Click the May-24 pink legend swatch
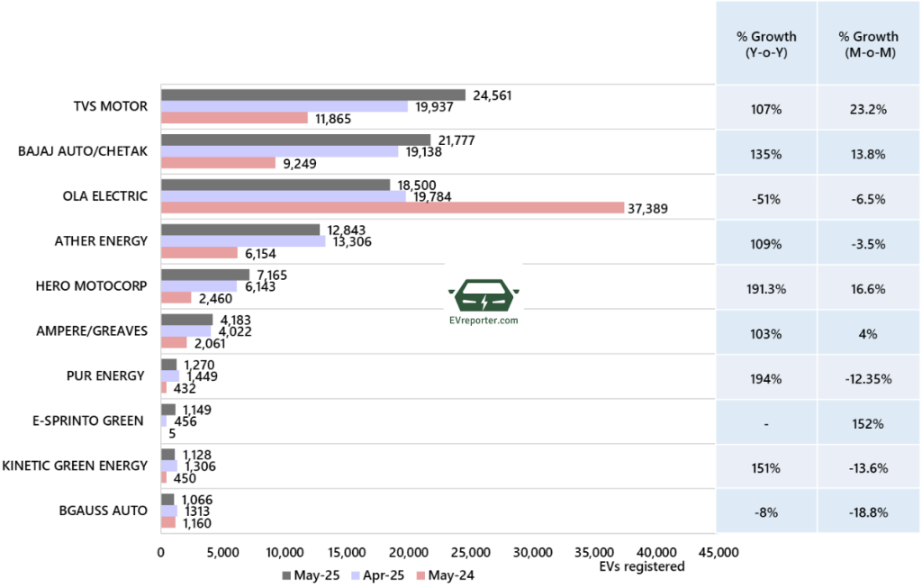The height and width of the screenshot is (588, 922). pos(420,575)
